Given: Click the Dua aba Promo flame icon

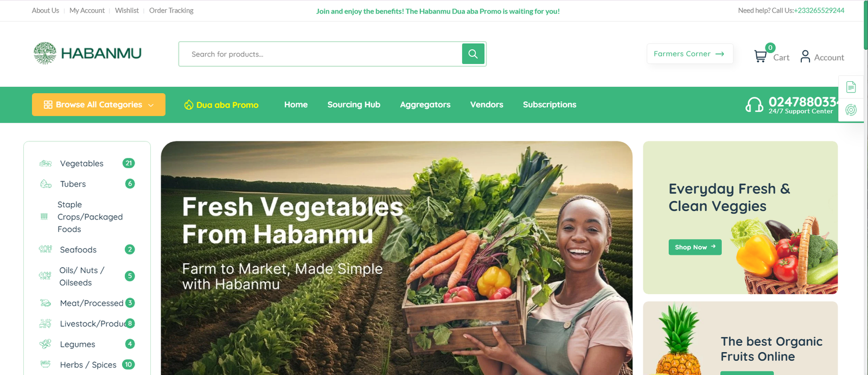Looking at the screenshot, I should click(189, 105).
